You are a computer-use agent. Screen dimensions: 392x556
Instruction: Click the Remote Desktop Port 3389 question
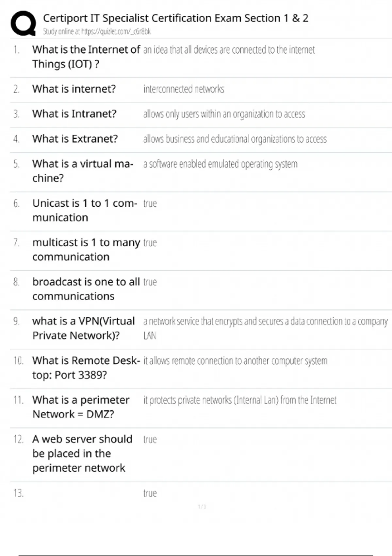click(86, 368)
